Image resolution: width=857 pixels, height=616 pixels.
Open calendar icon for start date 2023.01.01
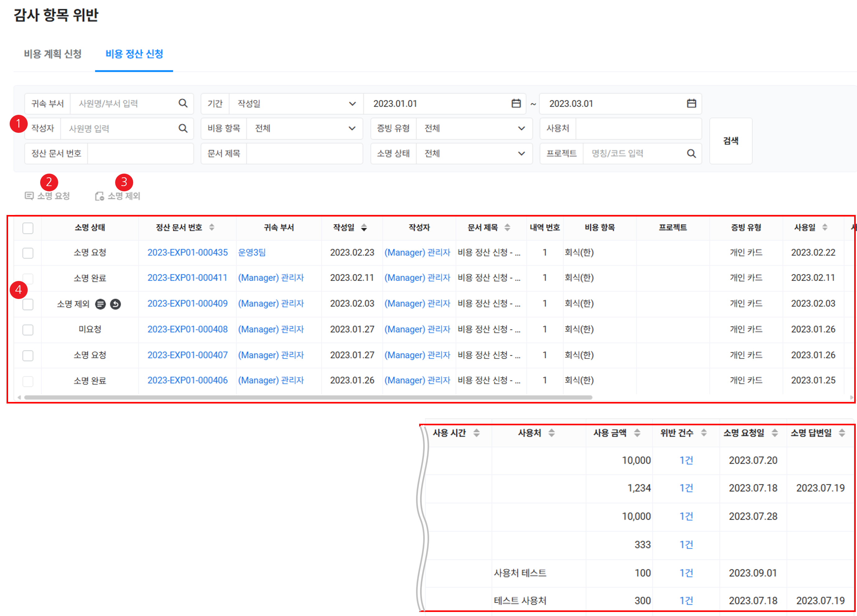coord(516,103)
